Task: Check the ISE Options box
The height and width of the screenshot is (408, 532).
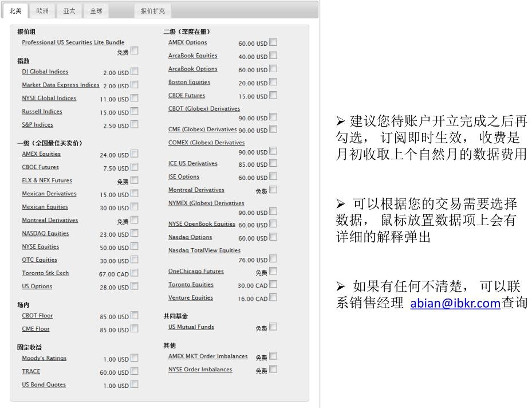Action: (273, 176)
